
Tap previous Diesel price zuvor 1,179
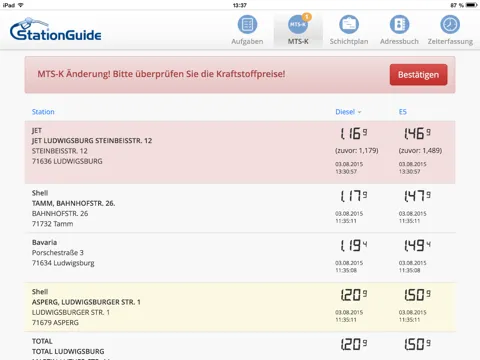[357, 151]
